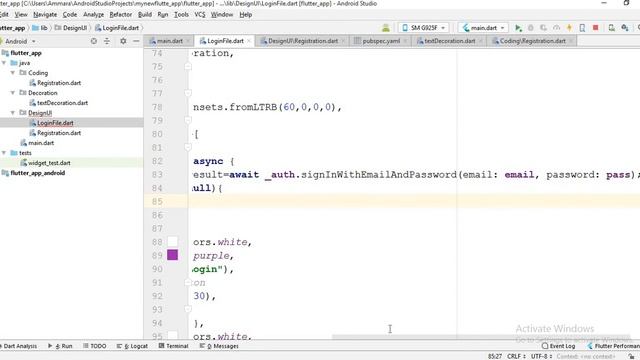Run the app with the green play icon
This screenshot has height=360, width=640.
[x=518, y=28]
